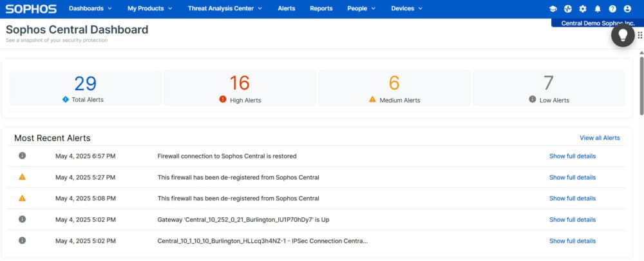This screenshot has width=644, height=261.
Task: Show full details for Gateway is Up alert
Action: click(x=573, y=220)
